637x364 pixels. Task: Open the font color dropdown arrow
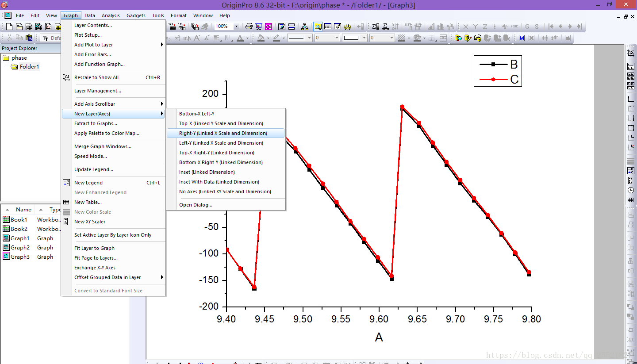coord(247,38)
